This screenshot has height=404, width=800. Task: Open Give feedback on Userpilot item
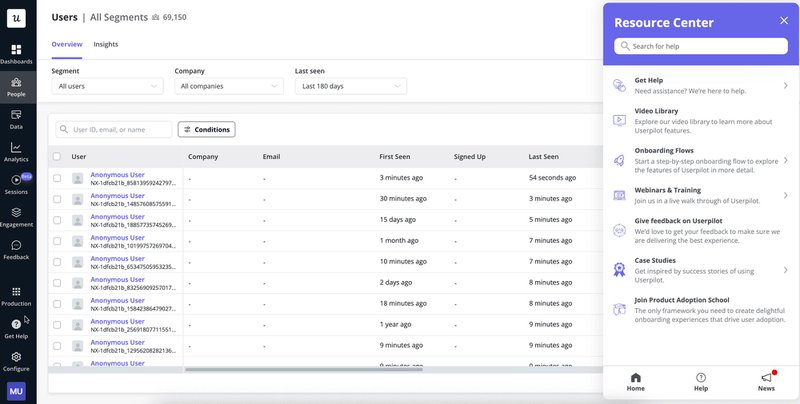(x=702, y=231)
